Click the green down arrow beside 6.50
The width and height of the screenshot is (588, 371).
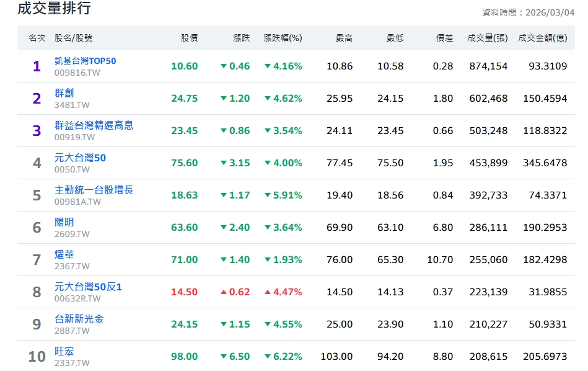tap(224, 357)
